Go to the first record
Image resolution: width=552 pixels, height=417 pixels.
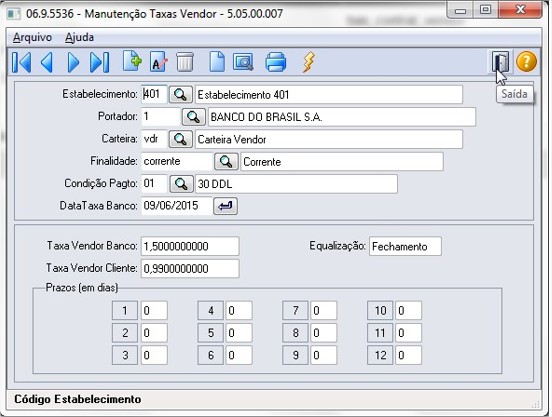coord(22,62)
